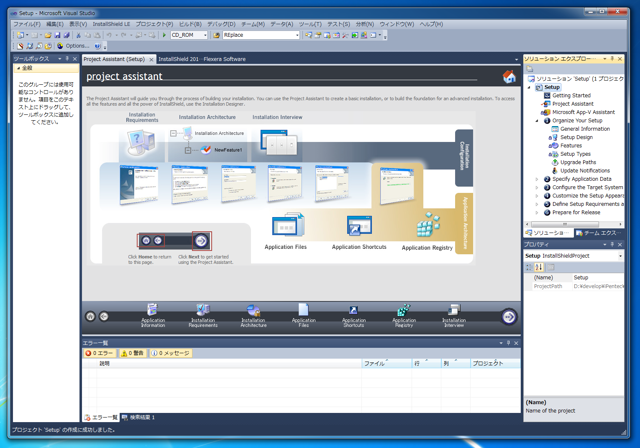Collapse the Setup project node in Solution Explorer

(529, 87)
